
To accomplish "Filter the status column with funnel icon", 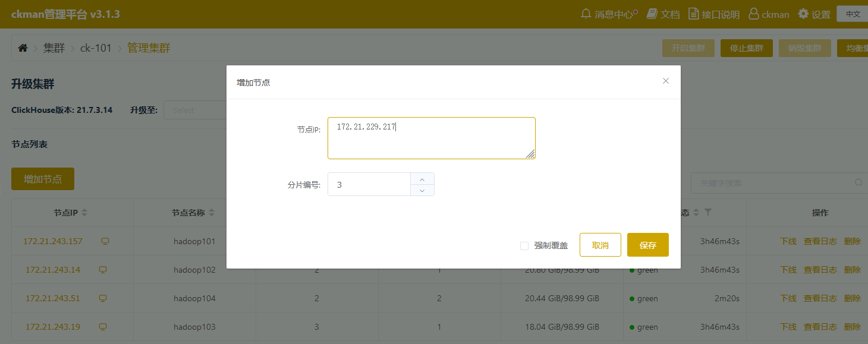I will 708,213.
